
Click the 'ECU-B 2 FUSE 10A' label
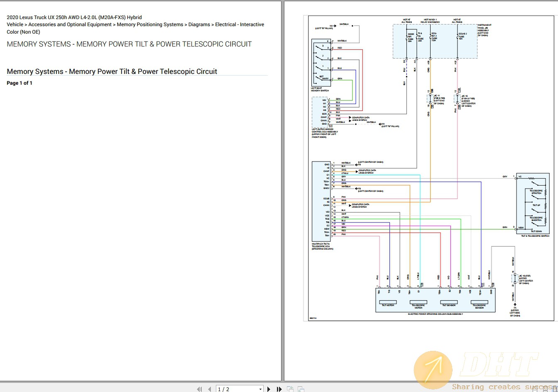click(462, 36)
